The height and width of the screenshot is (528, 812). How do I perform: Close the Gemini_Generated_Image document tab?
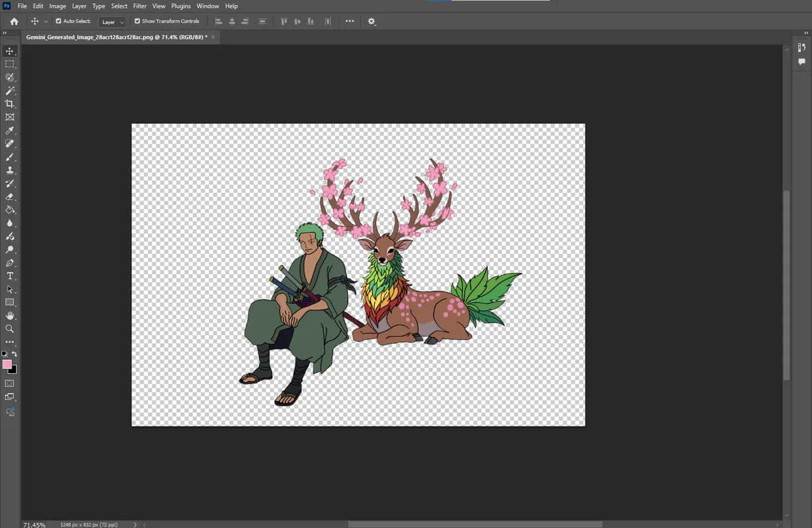coord(213,37)
